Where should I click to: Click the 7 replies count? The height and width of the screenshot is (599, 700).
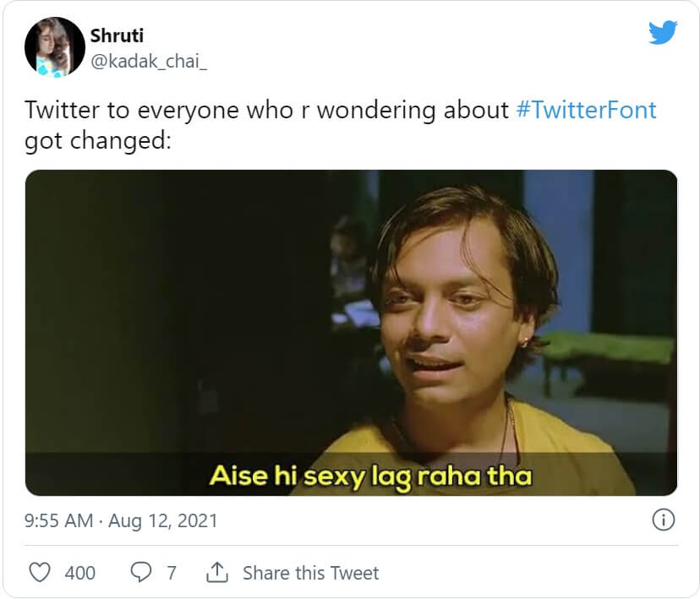(171, 573)
